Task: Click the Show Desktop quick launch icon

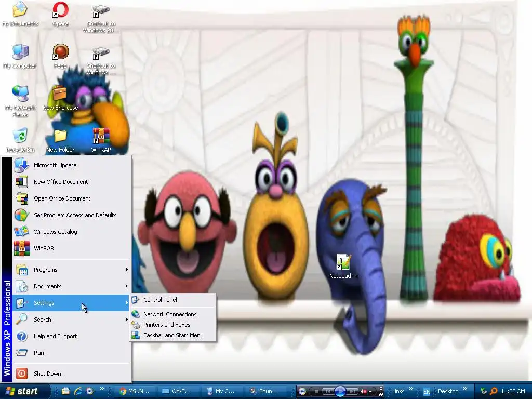Action: [x=66, y=391]
